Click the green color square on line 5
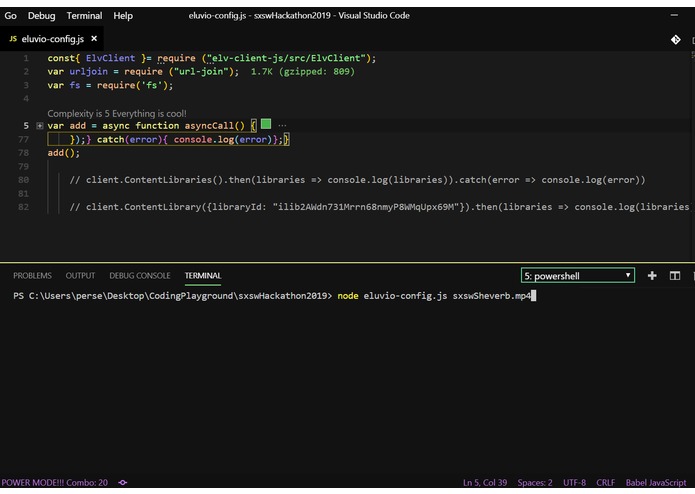695x494 pixels. [x=266, y=124]
